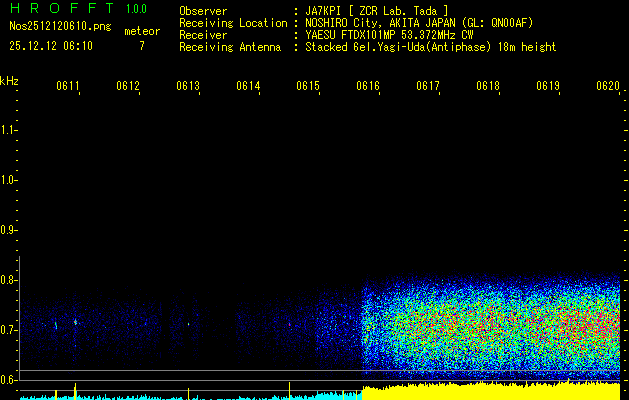The width and height of the screenshot is (629, 400).
Task: Select the 0620 time marker
Action: coord(608,87)
